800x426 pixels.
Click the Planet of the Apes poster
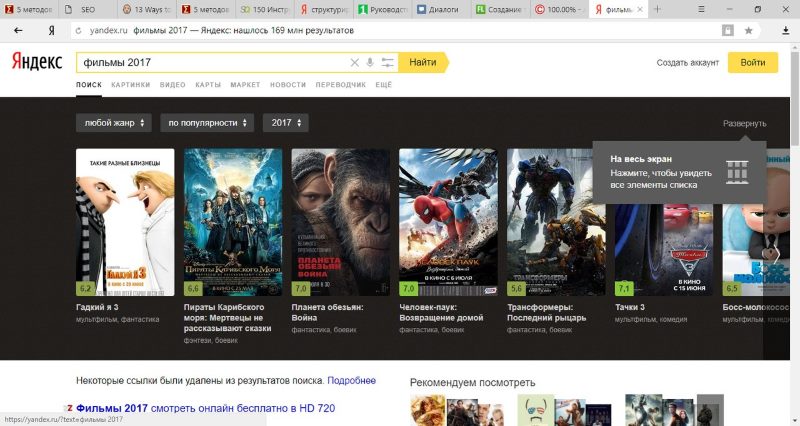[x=341, y=222]
